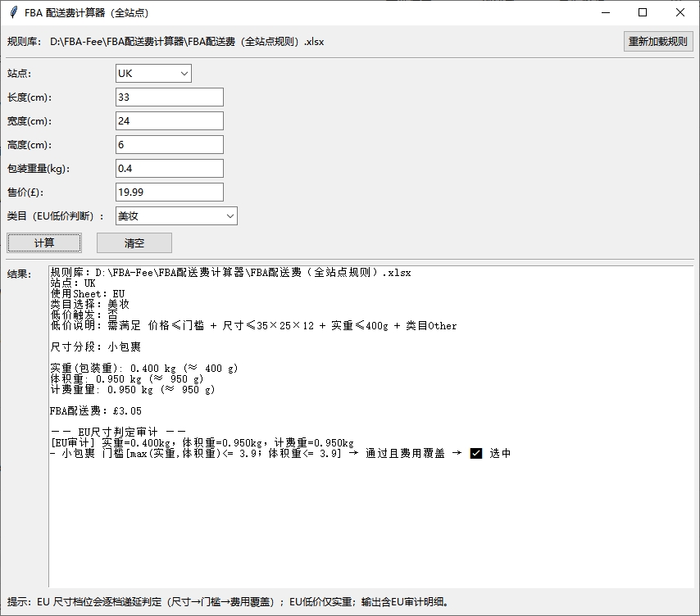Select the 高度(cm) input box
The height and width of the screenshot is (616, 700).
169,145
